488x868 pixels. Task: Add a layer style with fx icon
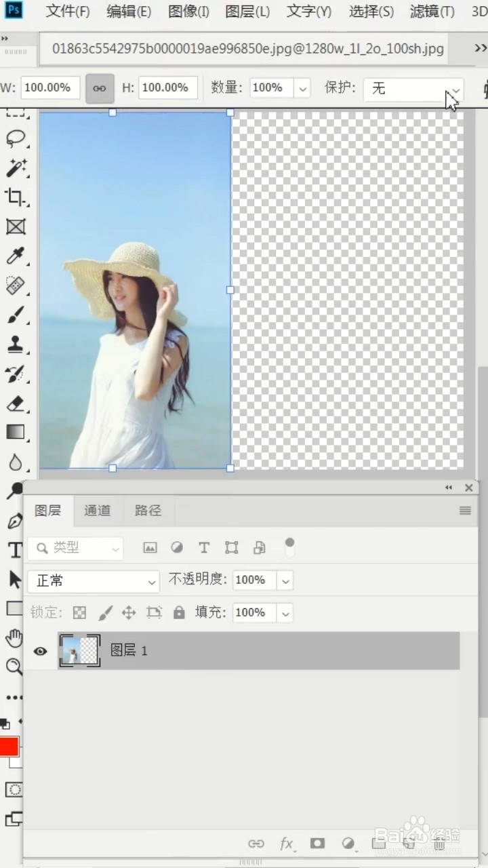point(287,844)
